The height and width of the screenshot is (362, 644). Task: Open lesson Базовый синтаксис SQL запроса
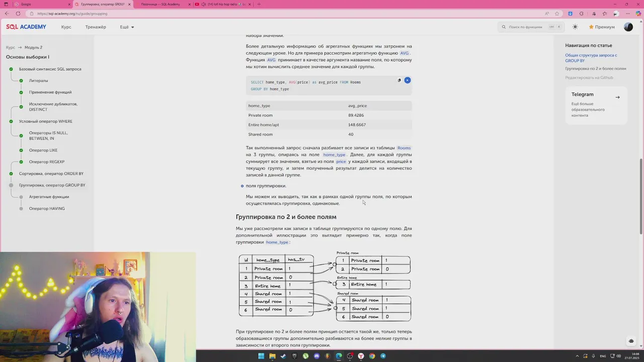click(x=50, y=69)
